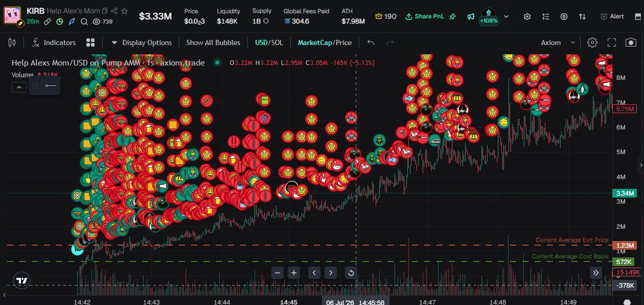
Task: Switch the MarketCap/Price toggle
Action: pos(325,42)
